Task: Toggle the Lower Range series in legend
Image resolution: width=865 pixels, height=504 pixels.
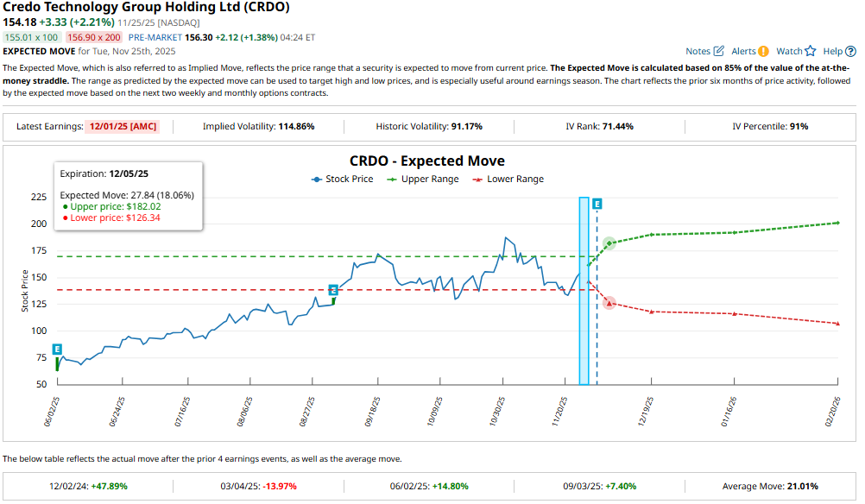Action: pos(508,180)
